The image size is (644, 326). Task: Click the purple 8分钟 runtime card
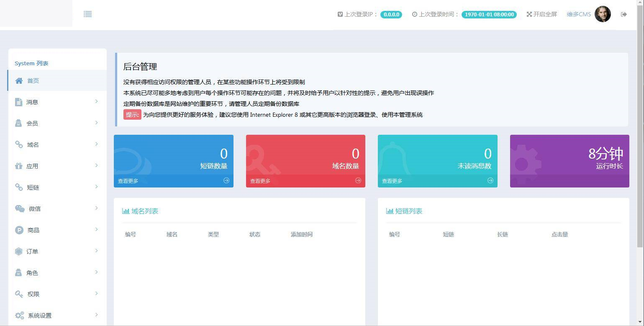[x=569, y=161]
